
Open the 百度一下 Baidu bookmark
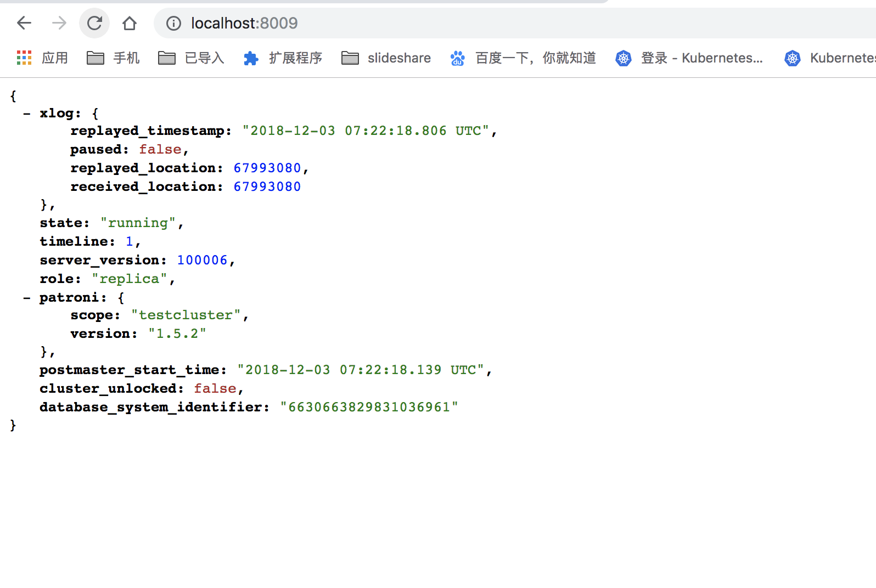[x=523, y=58]
